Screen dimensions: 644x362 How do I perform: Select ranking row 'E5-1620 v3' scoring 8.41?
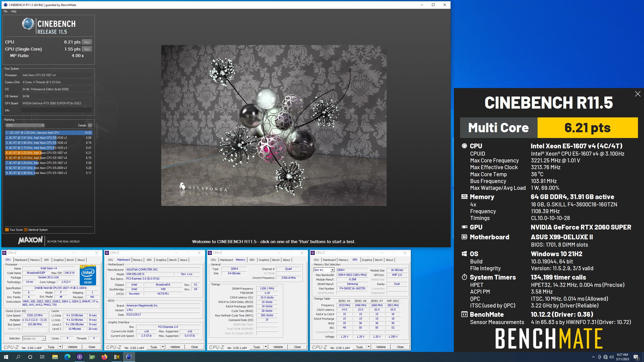49,148
